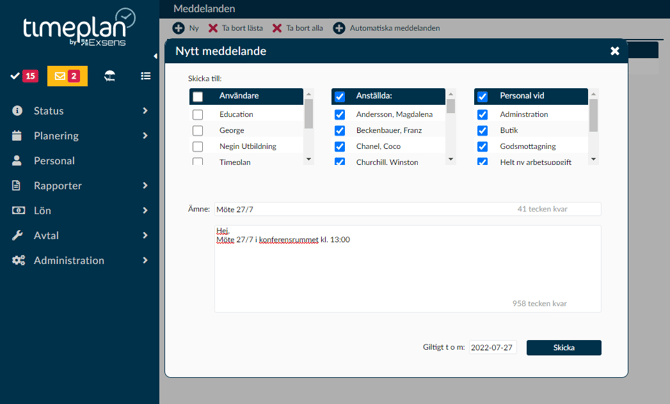Open Personal in the sidebar
The height and width of the screenshot is (404, 670).
[54, 161]
